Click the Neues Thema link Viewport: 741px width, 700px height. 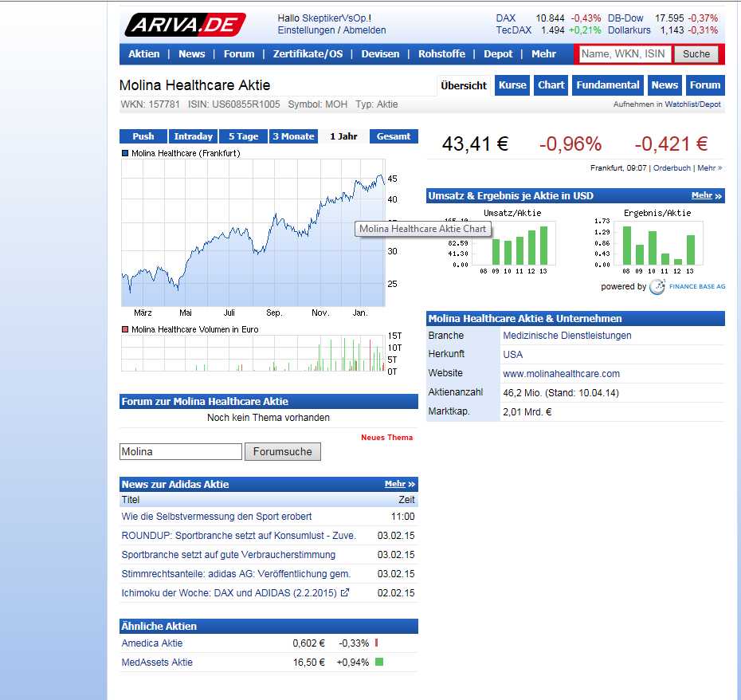(x=387, y=438)
